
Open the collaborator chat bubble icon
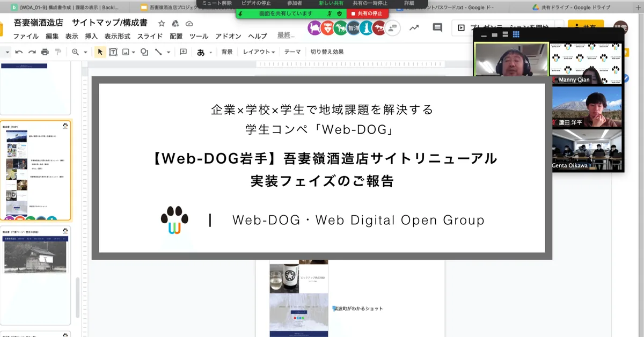click(x=393, y=28)
